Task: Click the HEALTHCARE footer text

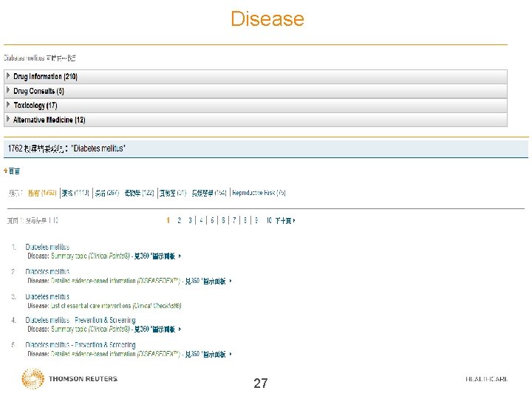Action: [x=486, y=379]
